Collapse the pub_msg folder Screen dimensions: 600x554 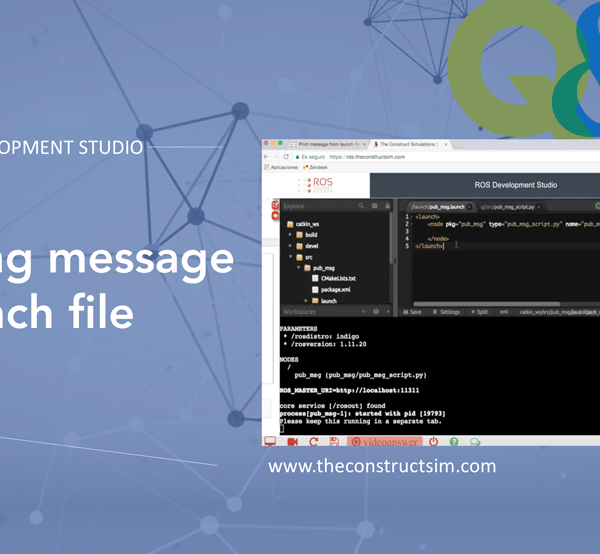point(298,267)
